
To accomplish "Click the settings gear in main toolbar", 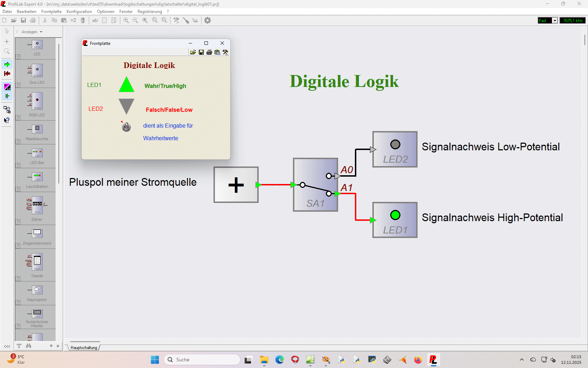I will (208, 20).
